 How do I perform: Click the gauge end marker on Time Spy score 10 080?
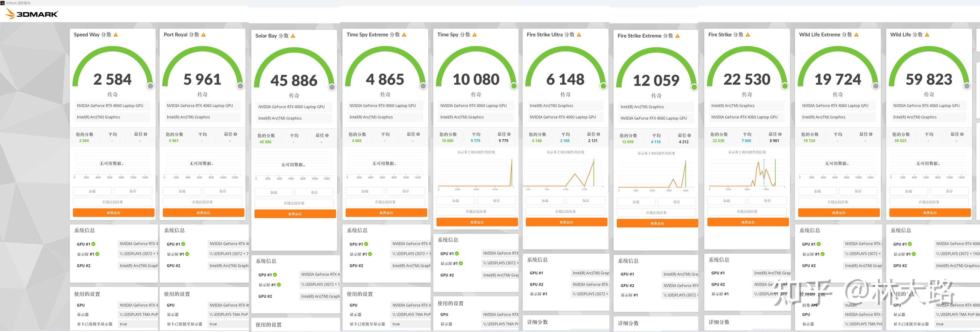click(514, 86)
